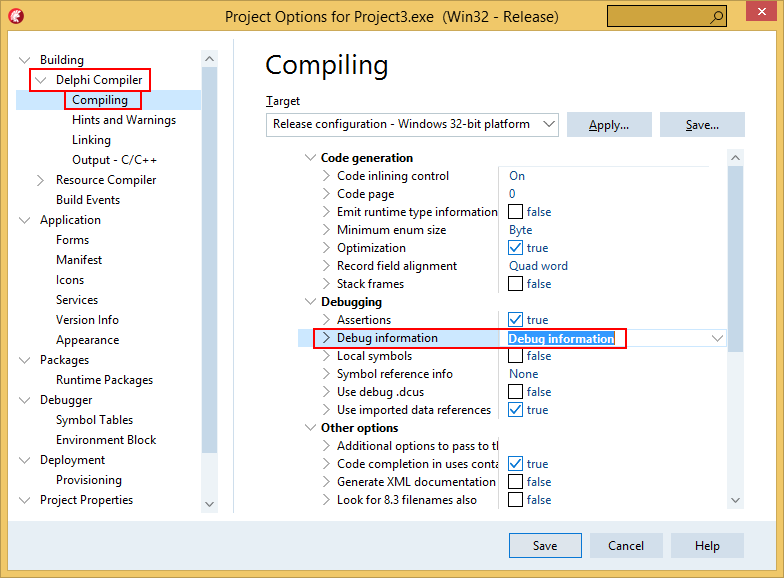This screenshot has width=784, height=578.
Task: Expand the Symbol reference info row
Action: click(x=326, y=374)
